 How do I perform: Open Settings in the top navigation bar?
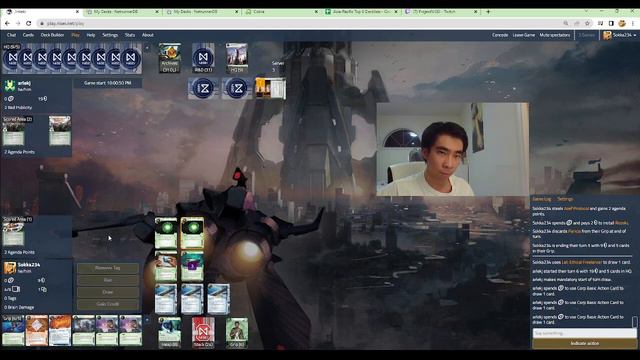coord(110,35)
